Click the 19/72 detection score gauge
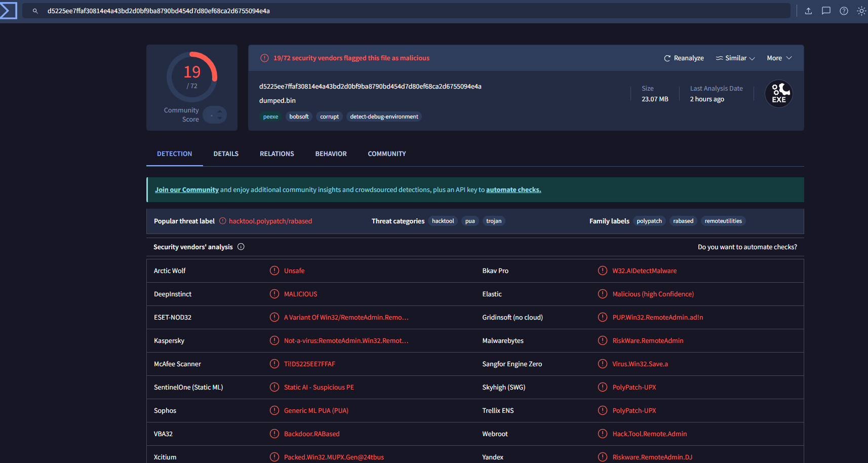This screenshot has width=868, height=463. point(192,77)
